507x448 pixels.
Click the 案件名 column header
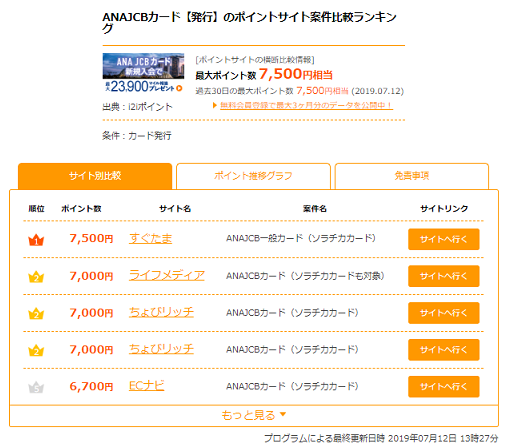click(315, 209)
